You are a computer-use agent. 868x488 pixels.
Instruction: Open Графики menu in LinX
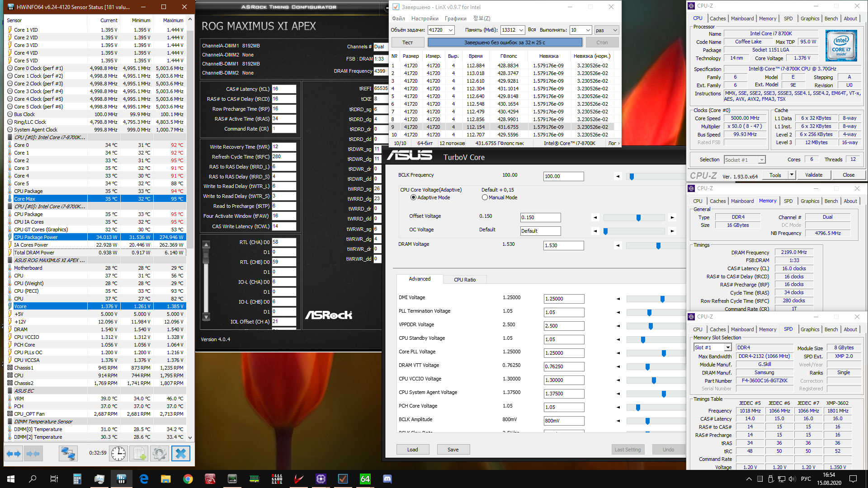[455, 19]
